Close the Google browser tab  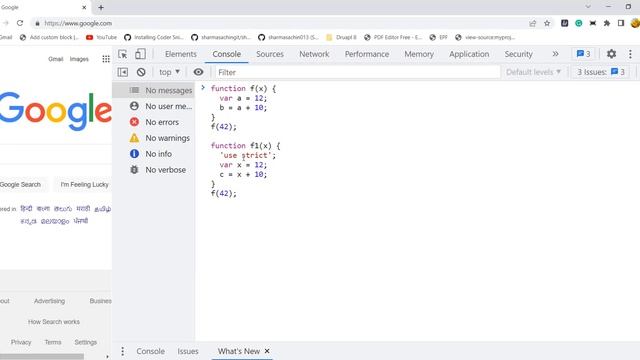(84, 7)
